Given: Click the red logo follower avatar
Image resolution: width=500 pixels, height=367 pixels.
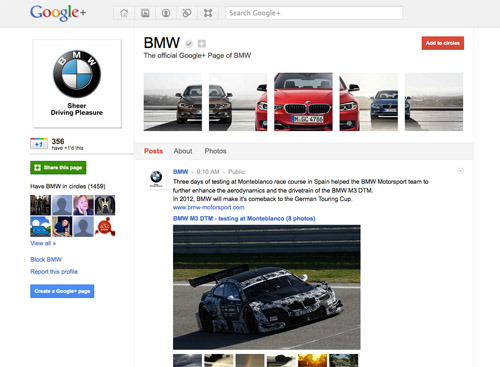Looking at the screenshot, I should point(105,227).
